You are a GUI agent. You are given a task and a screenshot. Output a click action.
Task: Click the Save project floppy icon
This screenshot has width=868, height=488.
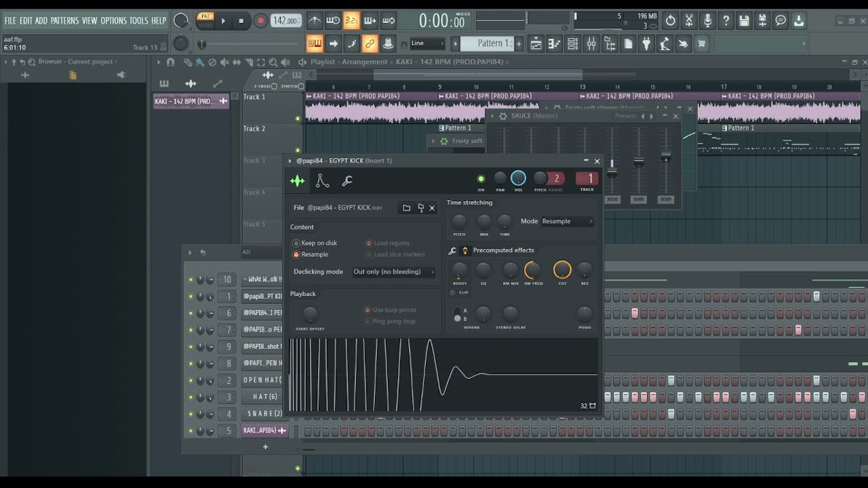(x=744, y=20)
